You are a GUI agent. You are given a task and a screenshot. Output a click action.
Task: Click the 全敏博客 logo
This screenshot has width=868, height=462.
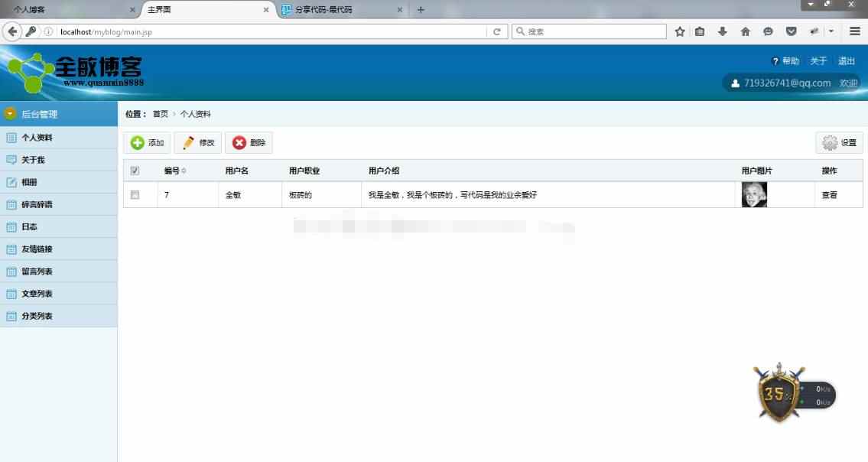[75, 73]
